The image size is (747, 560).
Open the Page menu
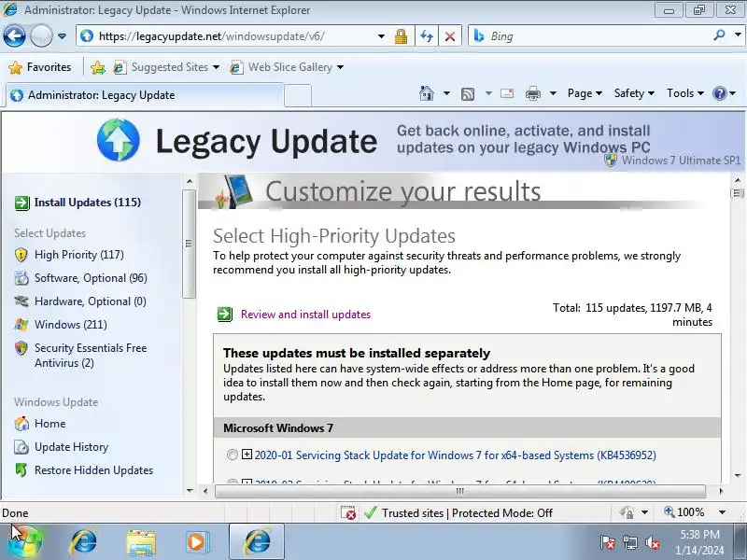[585, 93]
